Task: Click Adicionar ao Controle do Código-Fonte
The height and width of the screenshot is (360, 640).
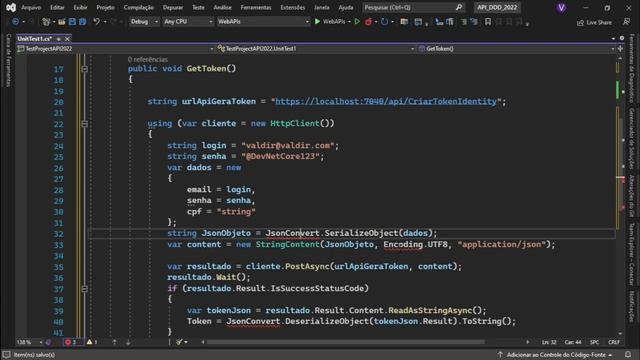Action: coord(555,355)
